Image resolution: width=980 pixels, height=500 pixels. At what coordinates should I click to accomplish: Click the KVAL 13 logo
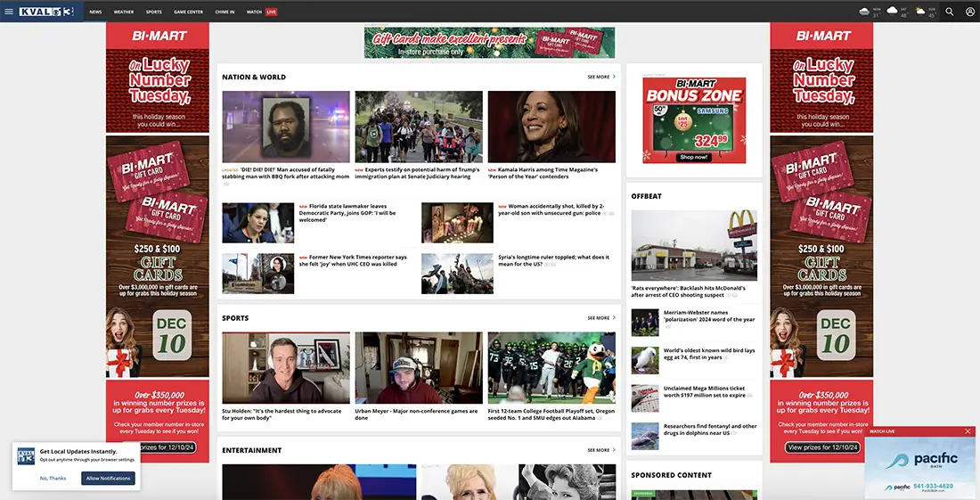(x=46, y=12)
